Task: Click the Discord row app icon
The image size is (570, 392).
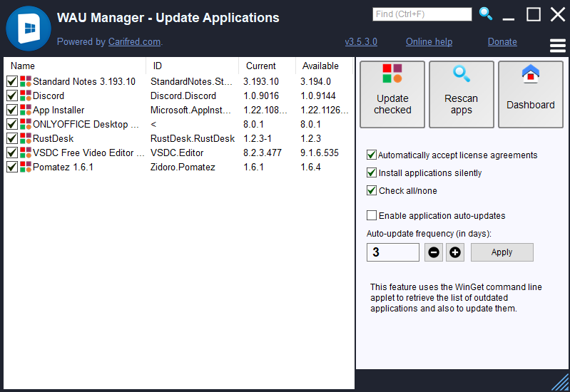Action: click(x=26, y=96)
